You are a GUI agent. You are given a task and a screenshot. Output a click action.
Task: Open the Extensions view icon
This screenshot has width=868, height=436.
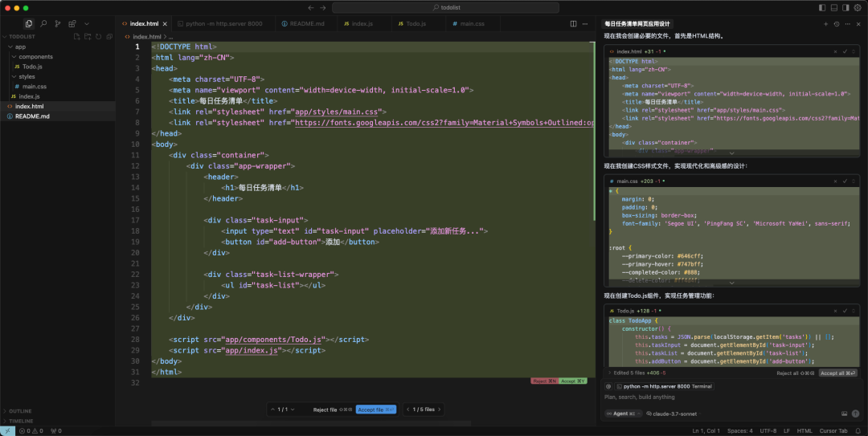[x=73, y=24]
